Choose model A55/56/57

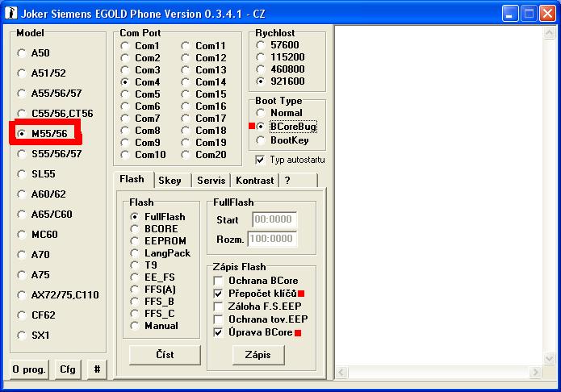tap(22, 94)
